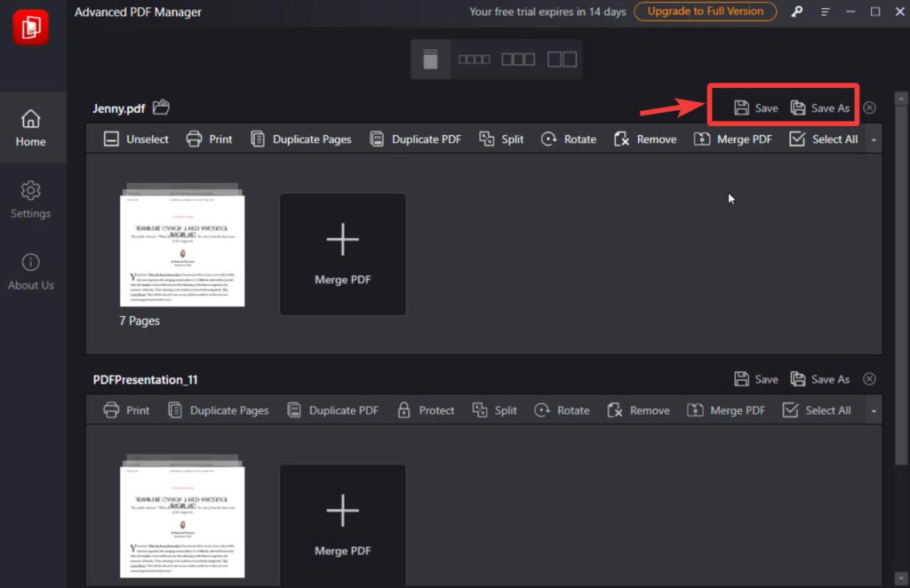
Task: Click the Merge PDF plus tile under Jenny.pdf
Action: (x=343, y=254)
